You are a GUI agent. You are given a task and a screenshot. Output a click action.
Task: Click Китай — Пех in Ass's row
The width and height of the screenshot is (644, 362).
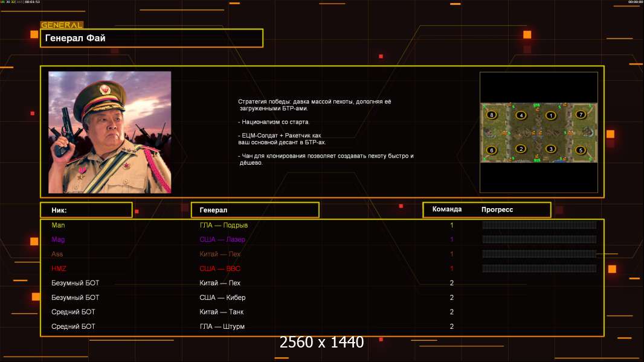click(x=220, y=254)
